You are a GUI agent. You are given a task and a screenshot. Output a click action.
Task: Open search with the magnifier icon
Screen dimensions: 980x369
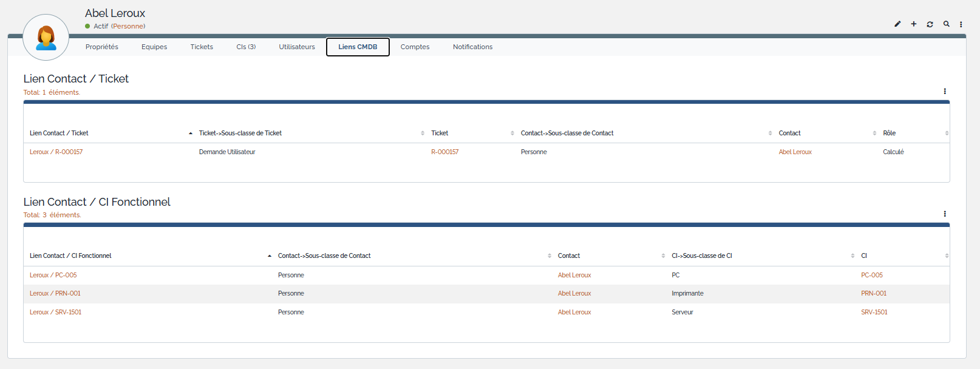tap(946, 24)
